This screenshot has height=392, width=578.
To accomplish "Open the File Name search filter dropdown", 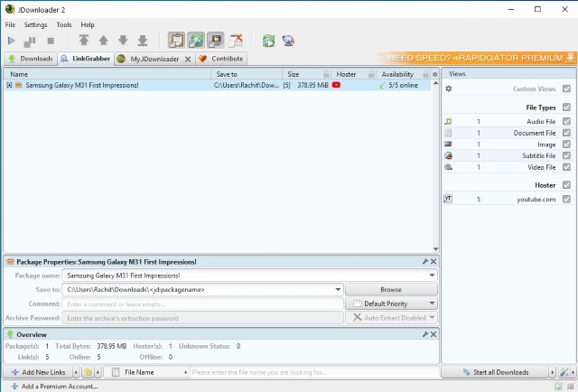I will pyautogui.click(x=146, y=372).
